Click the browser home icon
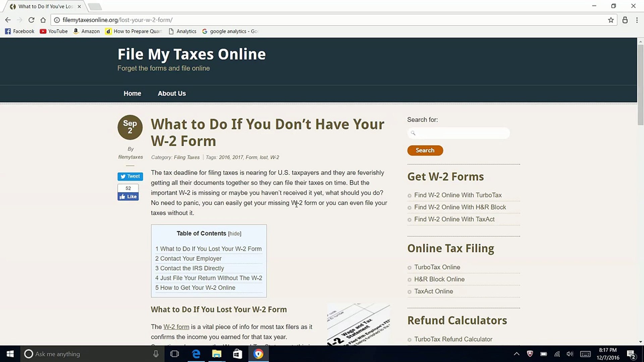 43,20
